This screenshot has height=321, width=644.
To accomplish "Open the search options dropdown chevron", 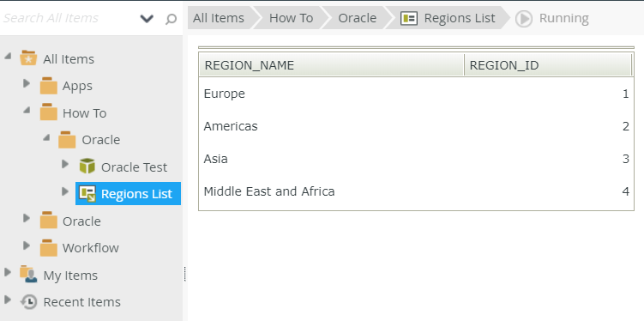I will [147, 19].
